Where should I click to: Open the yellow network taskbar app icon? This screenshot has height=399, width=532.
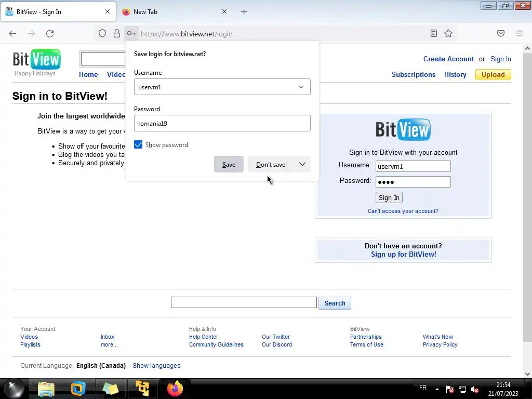pos(142,389)
